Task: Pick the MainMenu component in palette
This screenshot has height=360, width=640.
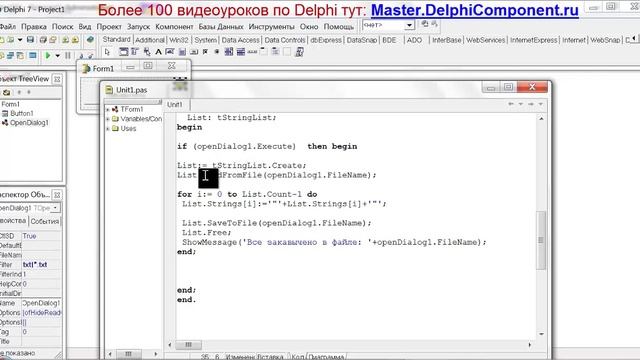Action: [x=135, y=52]
